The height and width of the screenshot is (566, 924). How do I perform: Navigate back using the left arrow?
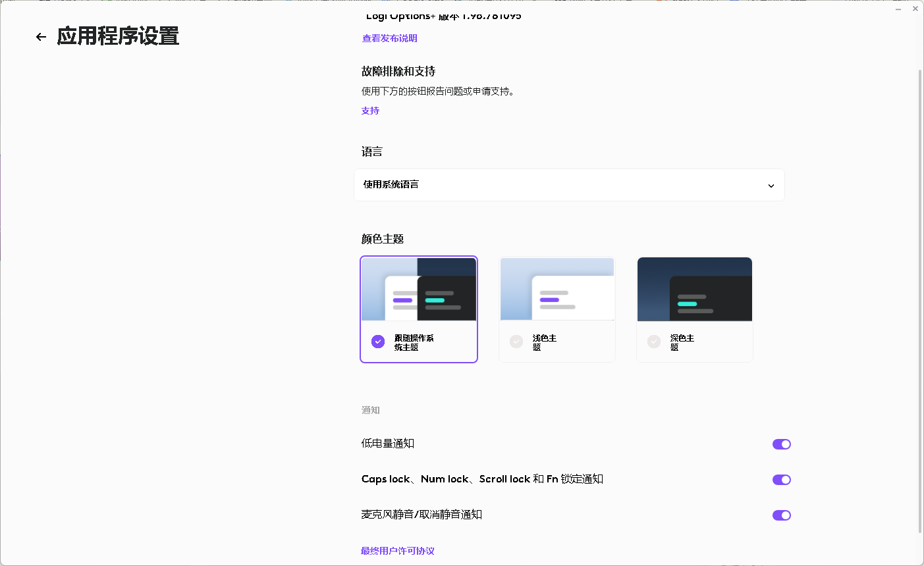(x=41, y=38)
